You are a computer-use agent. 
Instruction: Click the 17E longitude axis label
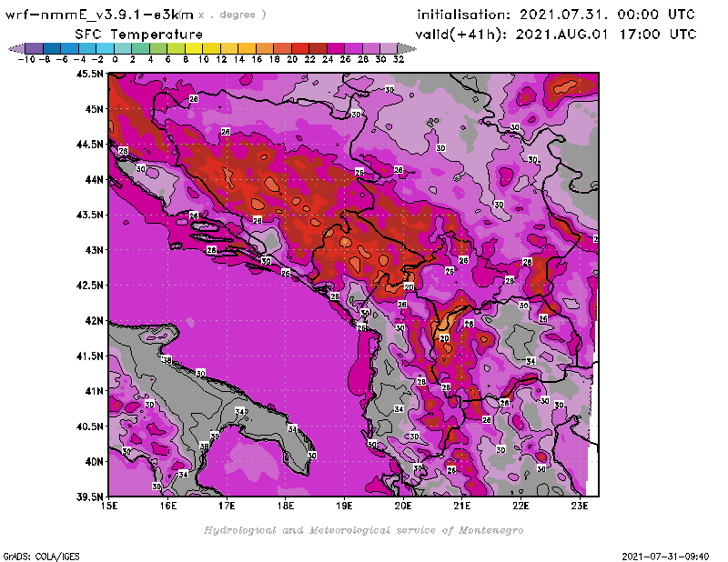coord(227,506)
